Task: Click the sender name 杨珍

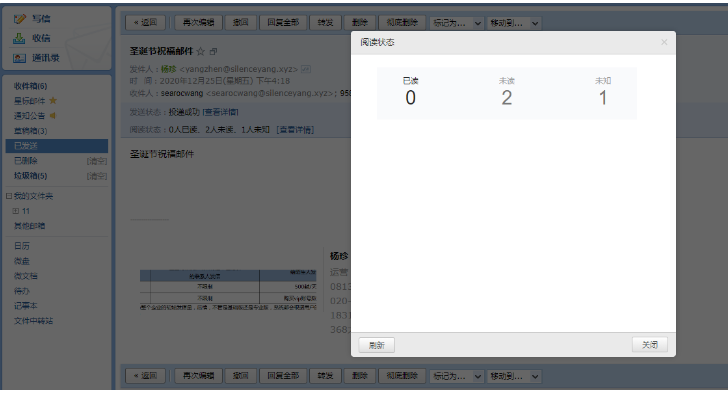Action: pos(169,69)
